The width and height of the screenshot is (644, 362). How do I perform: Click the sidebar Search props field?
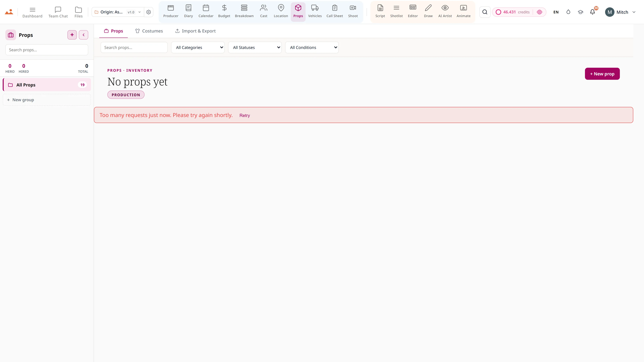click(47, 50)
